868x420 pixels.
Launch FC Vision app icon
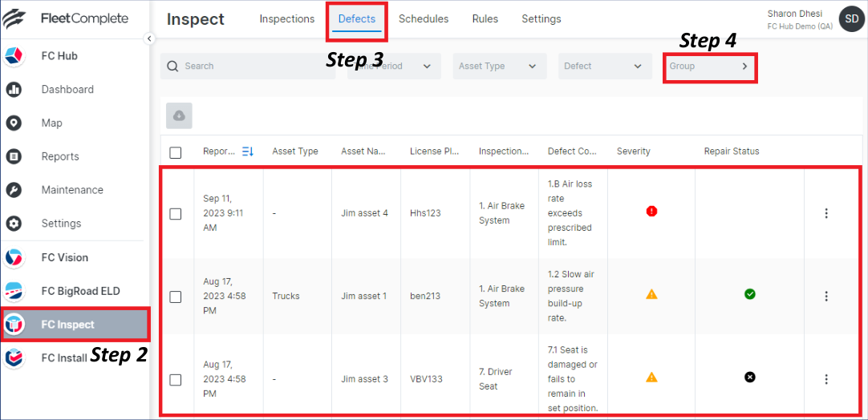tap(14, 257)
